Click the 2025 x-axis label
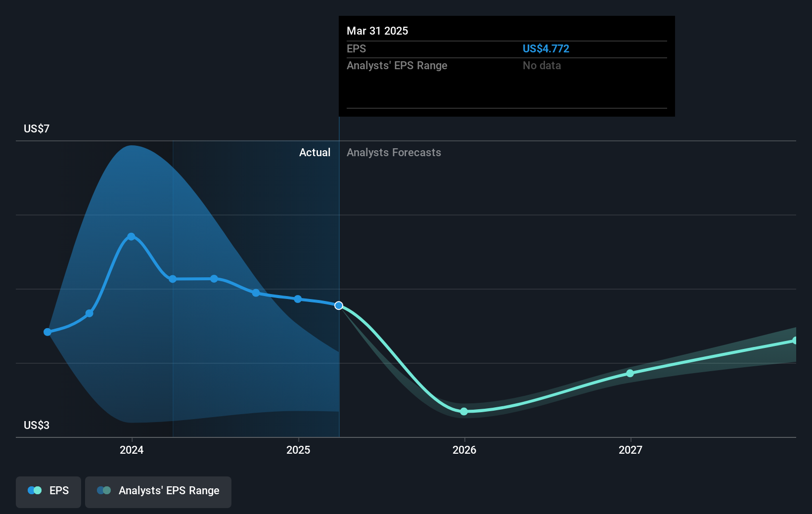 click(x=298, y=450)
